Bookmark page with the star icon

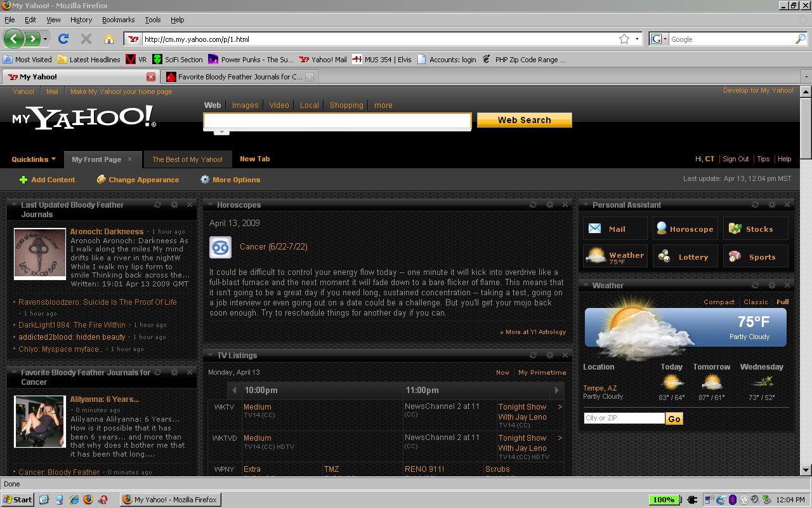[624, 39]
